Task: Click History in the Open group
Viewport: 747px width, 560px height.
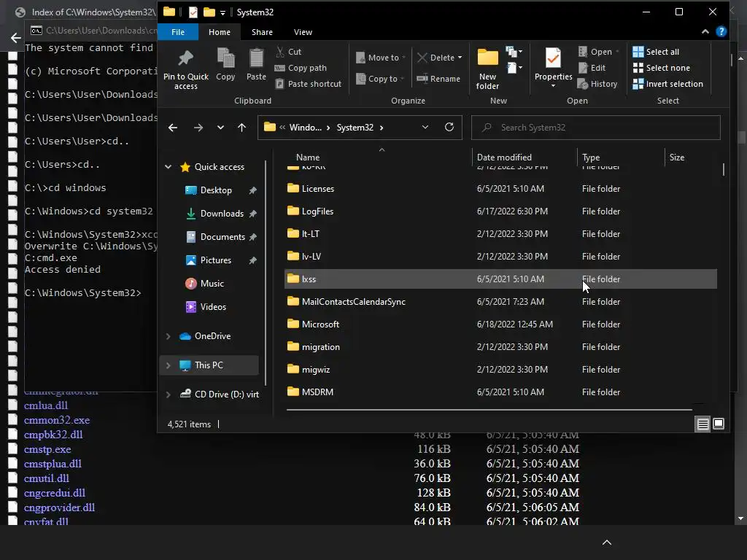Action: click(x=597, y=84)
